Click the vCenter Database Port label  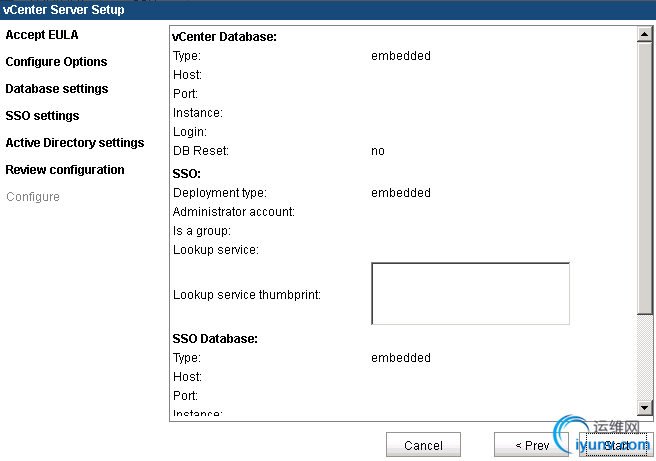[185, 94]
